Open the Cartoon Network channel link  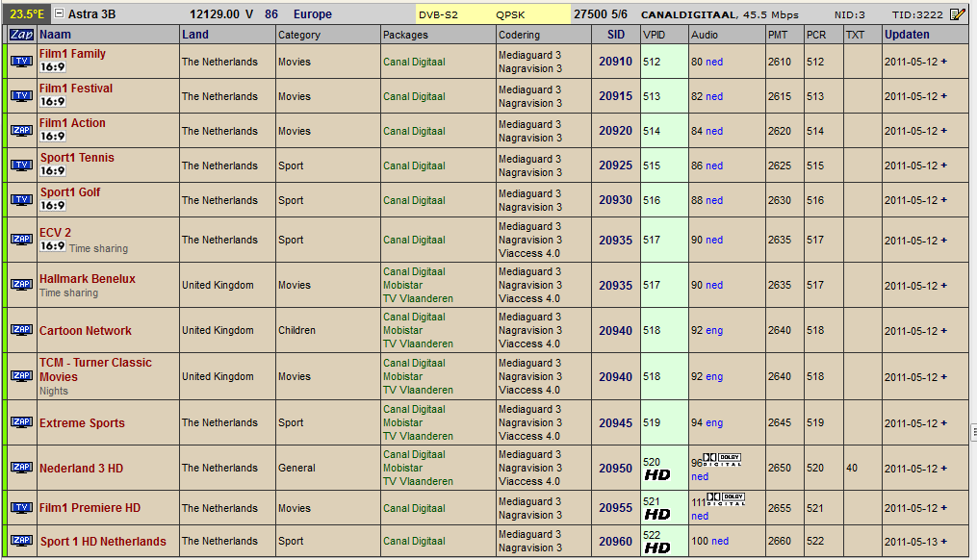pos(86,331)
